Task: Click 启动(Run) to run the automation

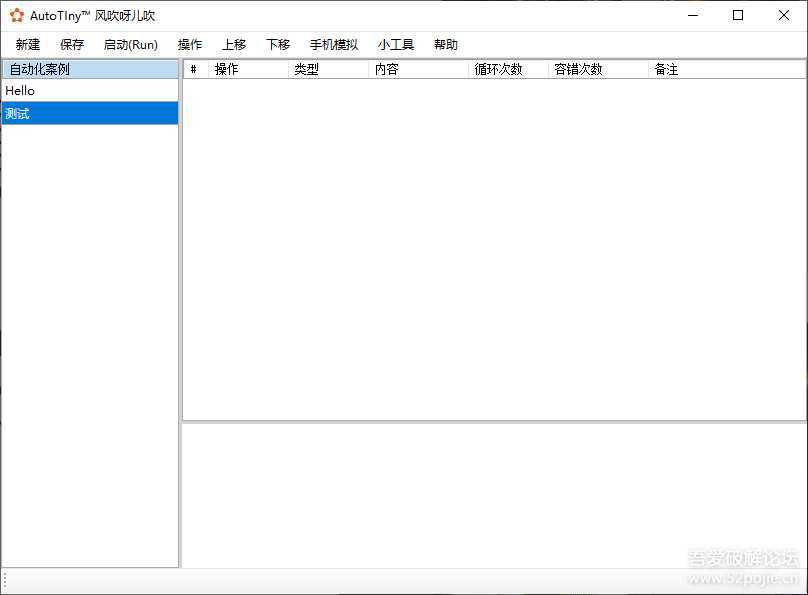Action: (129, 44)
